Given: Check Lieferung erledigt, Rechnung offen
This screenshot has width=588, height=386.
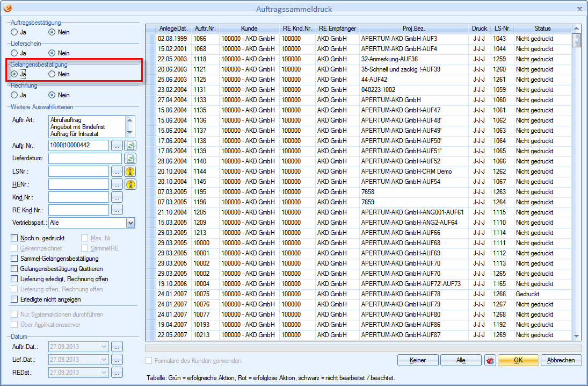Looking at the screenshot, I should click(14, 279).
